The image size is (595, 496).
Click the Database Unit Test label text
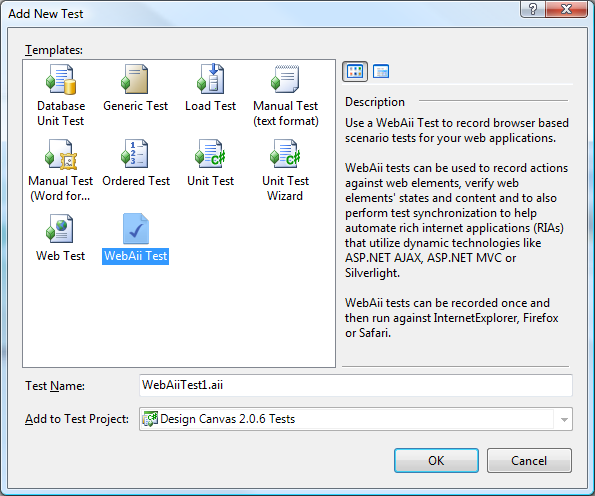(61, 113)
